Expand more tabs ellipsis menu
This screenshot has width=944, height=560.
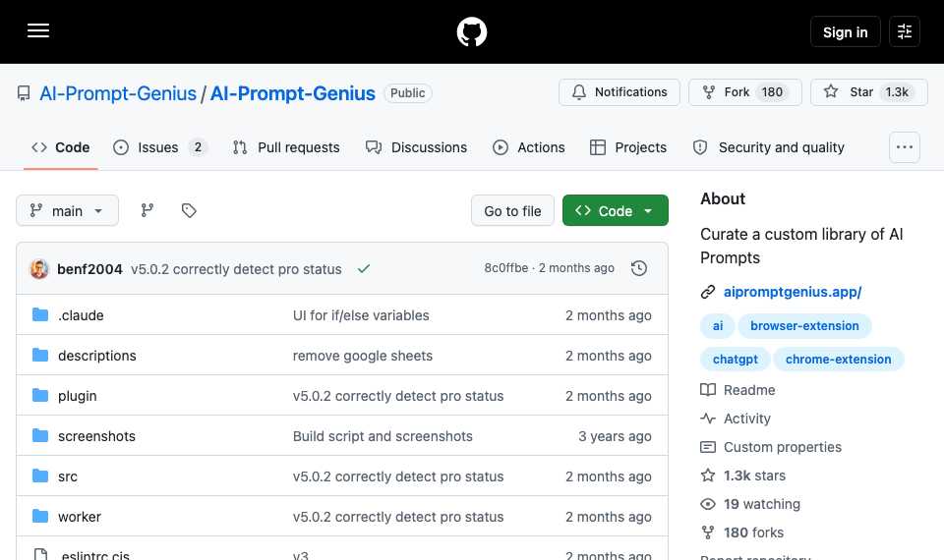pos(905,147)
